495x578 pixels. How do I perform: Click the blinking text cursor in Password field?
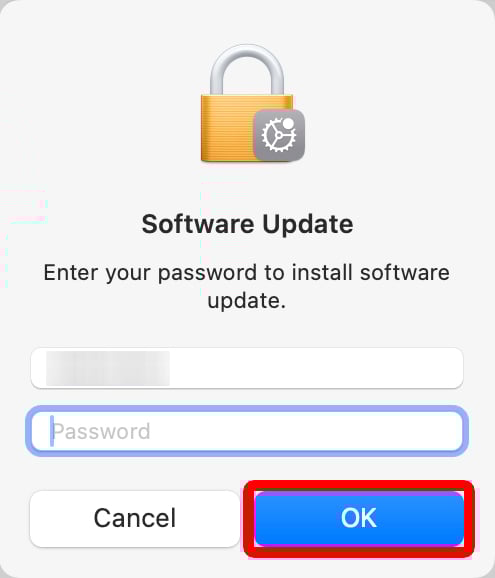[52, 431]
